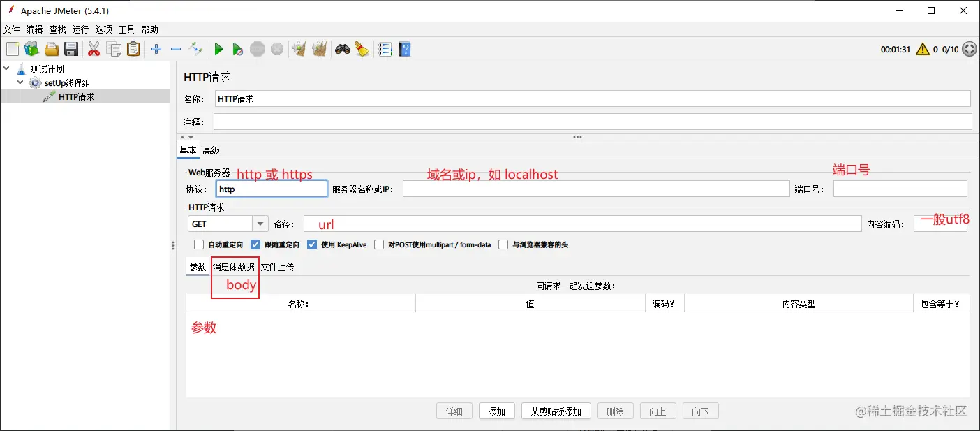Click the 添加 button
The image size is (980, 431).
pyautogui.click(x=497, y=411)
